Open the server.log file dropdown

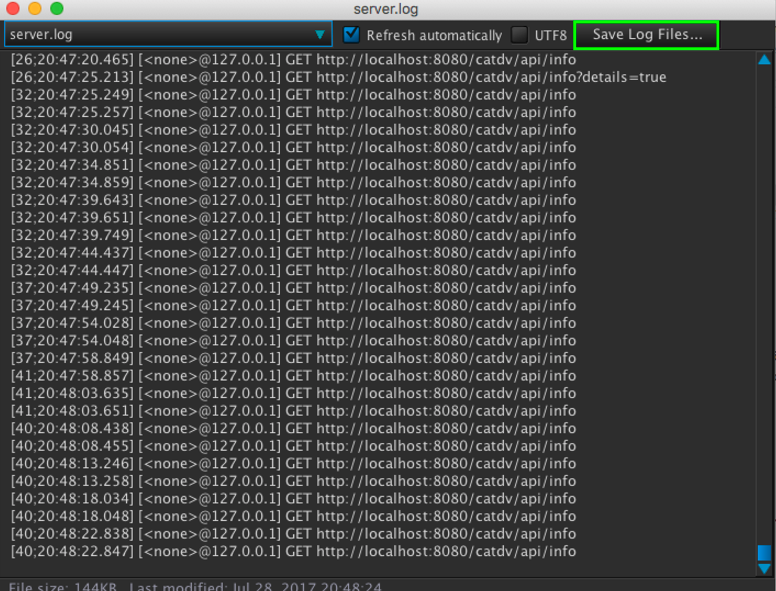(x=168, y=35)
